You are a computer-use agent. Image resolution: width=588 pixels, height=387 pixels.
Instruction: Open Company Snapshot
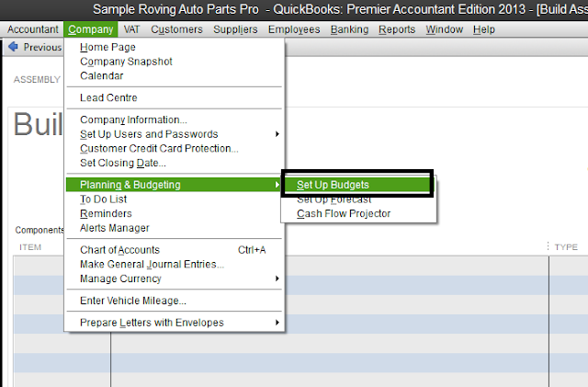click(126, 62)
